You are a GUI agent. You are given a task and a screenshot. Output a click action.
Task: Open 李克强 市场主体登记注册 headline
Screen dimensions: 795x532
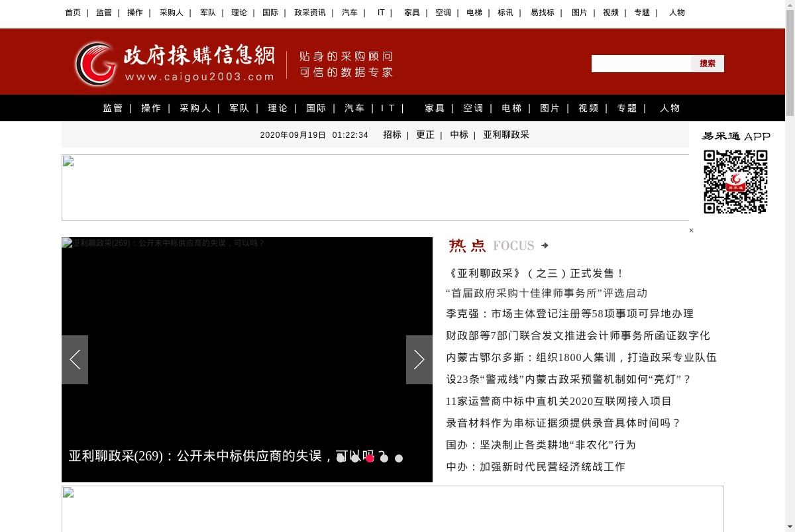(570, 314)
